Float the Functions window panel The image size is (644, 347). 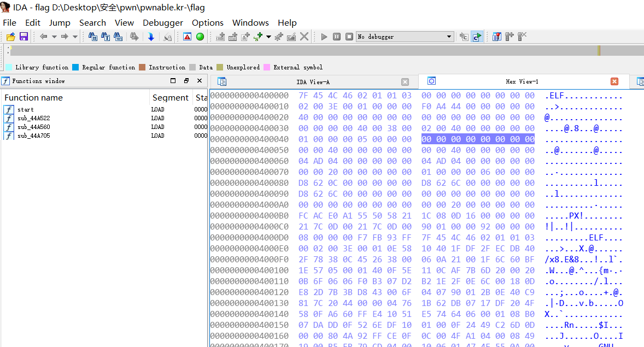tap(186, 80)
